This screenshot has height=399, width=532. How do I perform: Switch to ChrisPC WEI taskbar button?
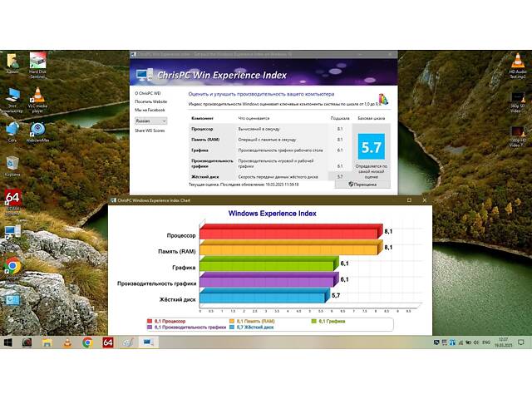[148, 342]
